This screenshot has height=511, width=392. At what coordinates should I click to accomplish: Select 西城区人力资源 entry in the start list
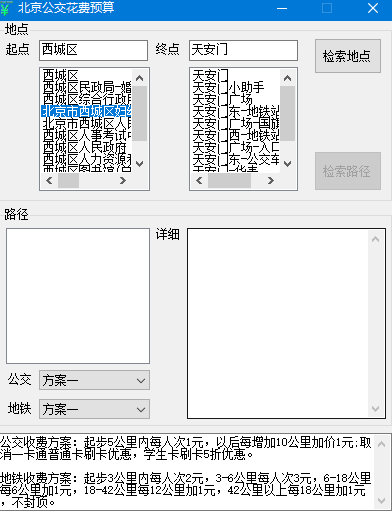pyautogui.click(x=86, y=159)
